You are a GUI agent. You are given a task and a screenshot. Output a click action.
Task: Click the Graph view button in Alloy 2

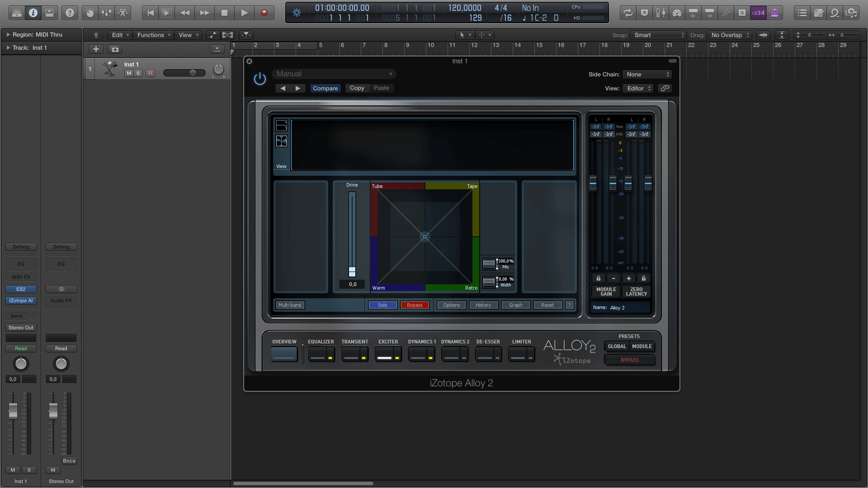click(x=515, y=305)
